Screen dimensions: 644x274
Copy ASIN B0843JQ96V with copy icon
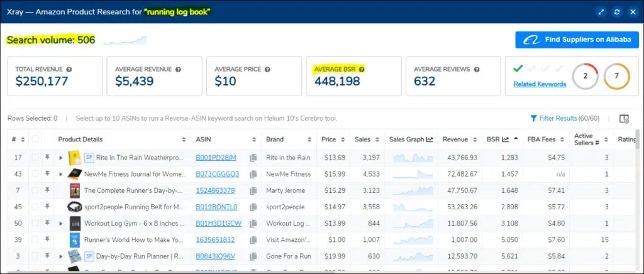[x=253, y=256]
